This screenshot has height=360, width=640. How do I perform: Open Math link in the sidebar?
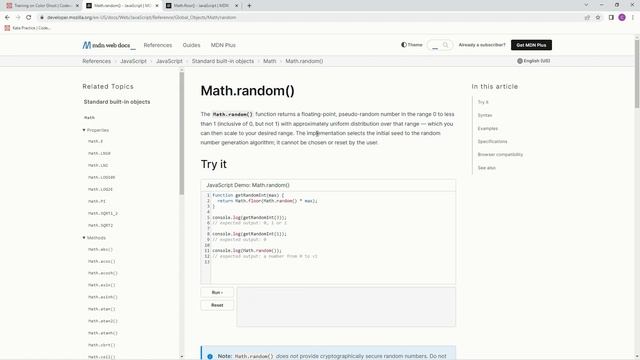coord(89,118)
